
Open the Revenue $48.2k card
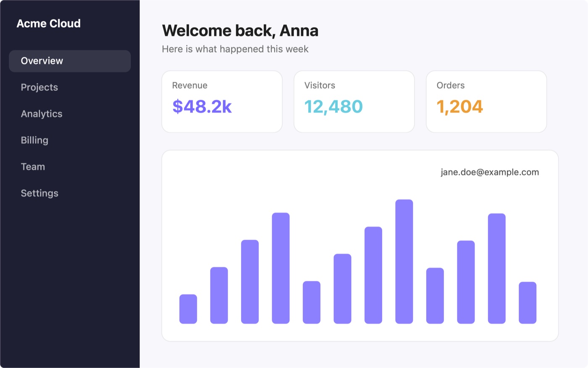222,101
